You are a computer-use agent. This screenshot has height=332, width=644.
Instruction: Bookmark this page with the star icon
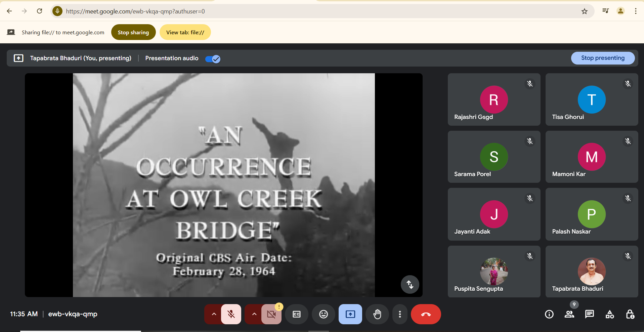click(585, 11)
